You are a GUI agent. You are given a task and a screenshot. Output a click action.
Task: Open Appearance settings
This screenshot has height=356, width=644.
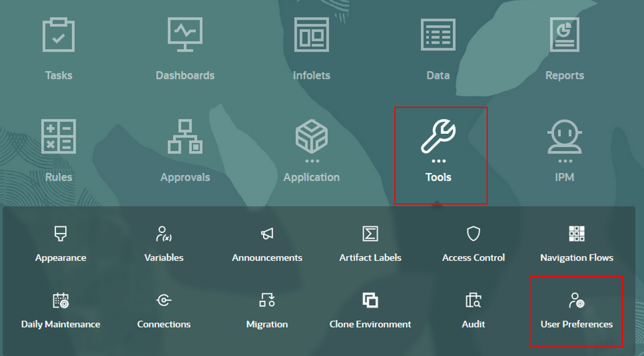pyautogui.click(x=61, y=234)
